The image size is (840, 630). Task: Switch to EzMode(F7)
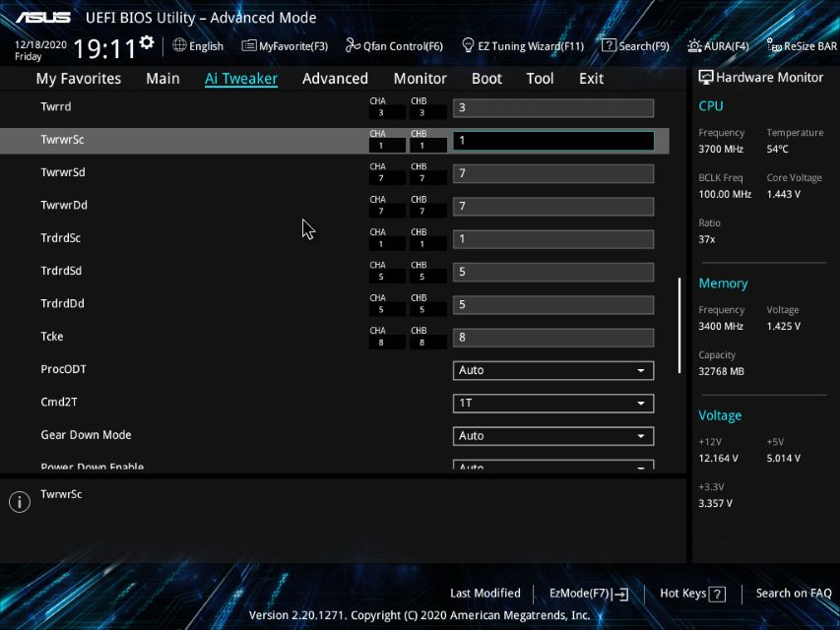tap(579, 593)
